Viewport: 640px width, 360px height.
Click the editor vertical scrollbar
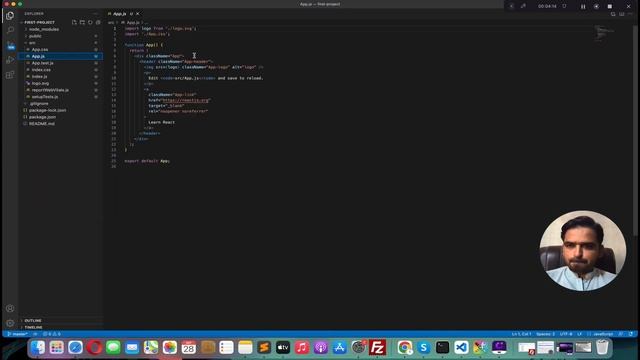point(636,130)
